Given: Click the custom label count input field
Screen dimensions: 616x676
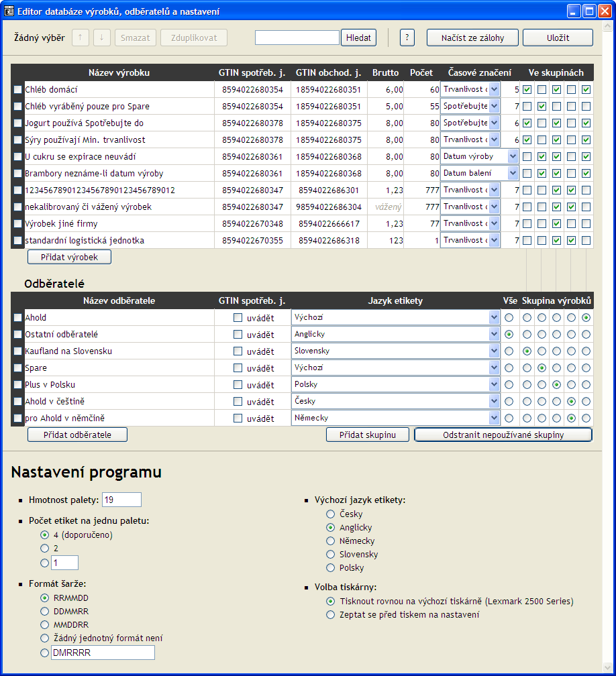Looking at the screenshot, I should (64, 563).
